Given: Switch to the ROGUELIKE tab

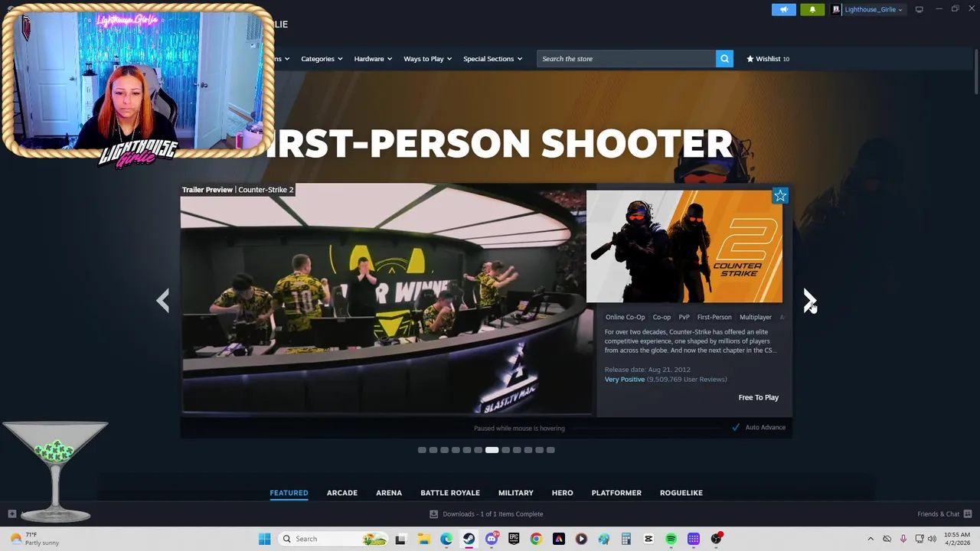Looking at the screenshot, I should 681,493.
